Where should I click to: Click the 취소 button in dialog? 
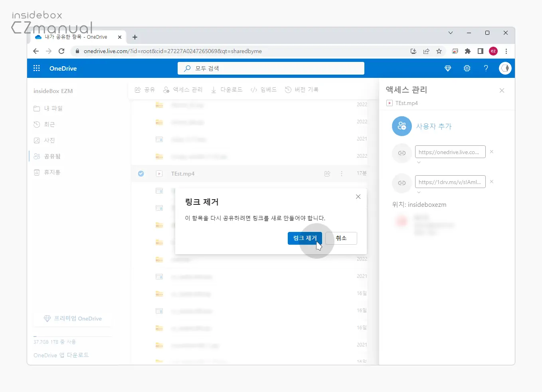pyautogui.click(x=341, y=238)
